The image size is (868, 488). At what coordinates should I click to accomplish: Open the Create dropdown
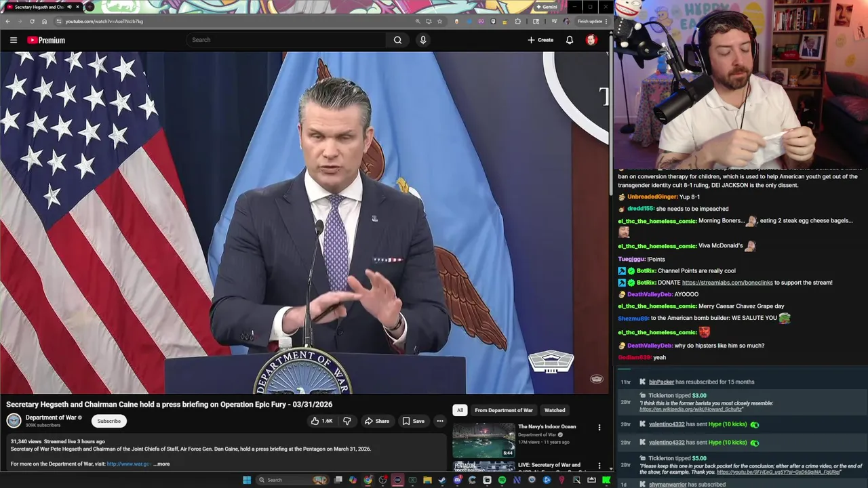[x=540, y=40]
